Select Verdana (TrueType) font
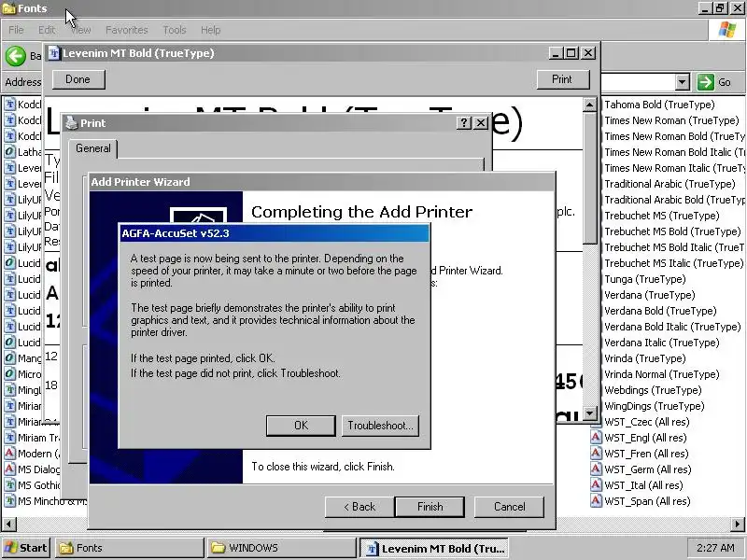Image resolution: width=747 pixels, height=560 pixels. 650,295
